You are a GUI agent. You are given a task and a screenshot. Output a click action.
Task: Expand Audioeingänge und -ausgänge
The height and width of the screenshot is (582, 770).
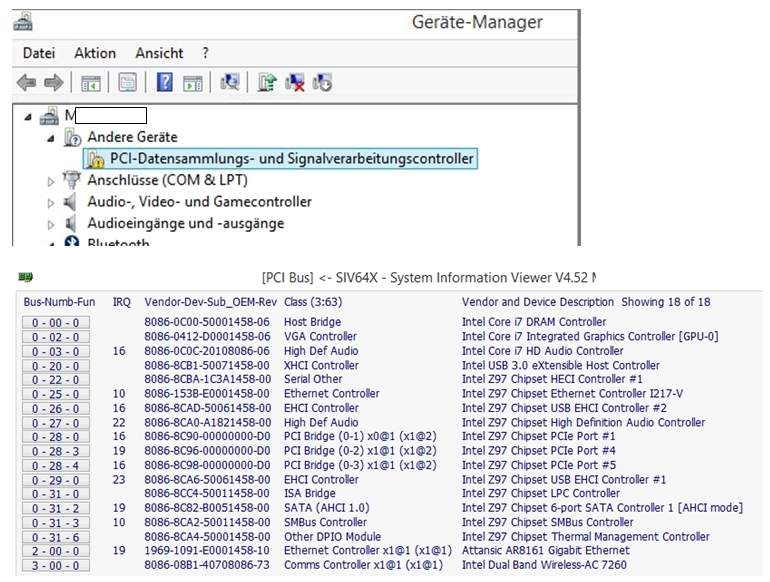coord(51,225)
